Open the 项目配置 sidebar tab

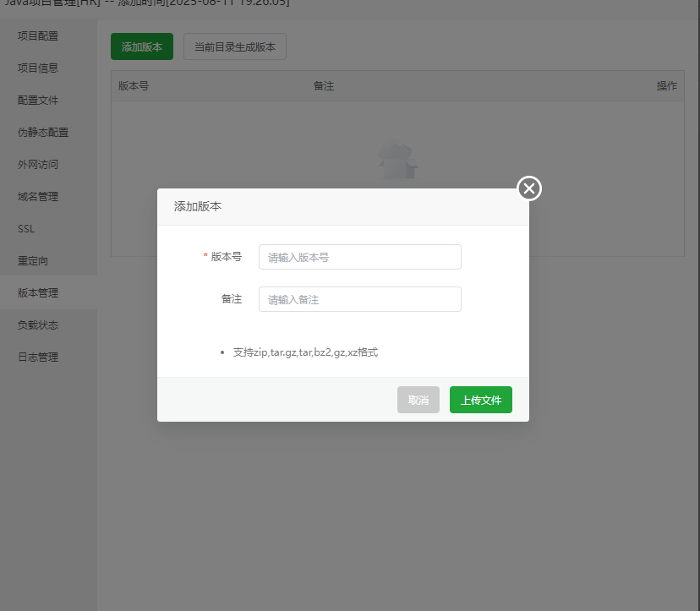coord(38,35)
